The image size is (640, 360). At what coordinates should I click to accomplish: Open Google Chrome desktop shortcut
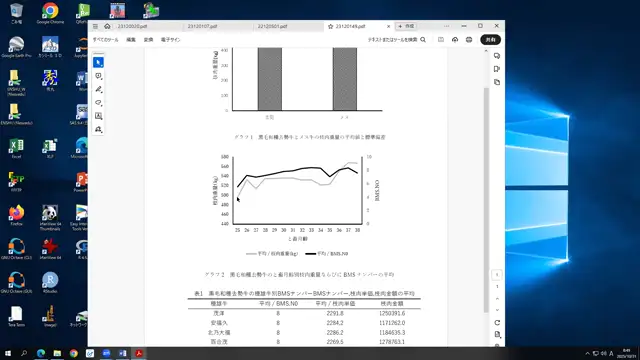coord(50,13)
